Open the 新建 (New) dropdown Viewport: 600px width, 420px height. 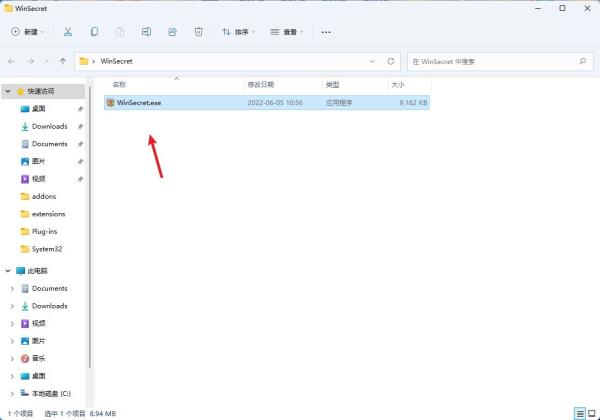27,32
